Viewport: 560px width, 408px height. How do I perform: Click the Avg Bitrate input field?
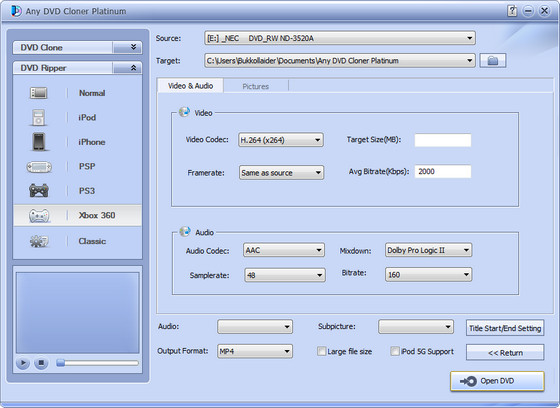pos(442,171)
